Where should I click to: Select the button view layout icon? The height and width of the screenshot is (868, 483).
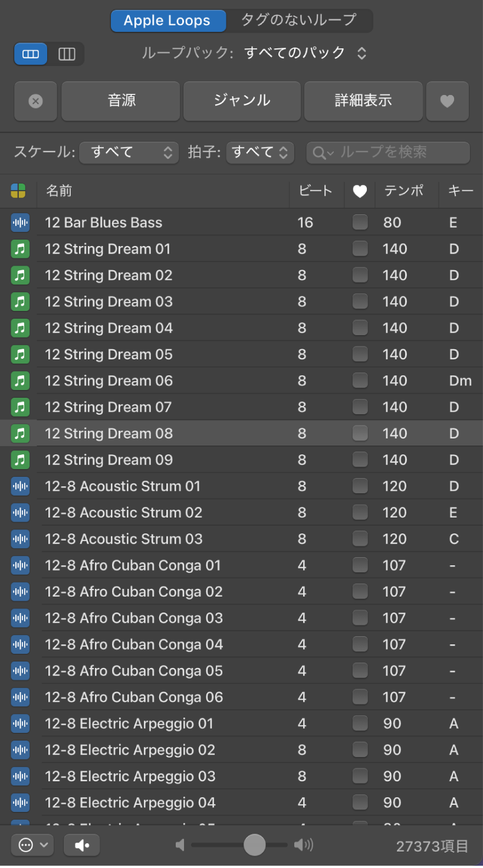pos(31,54)
